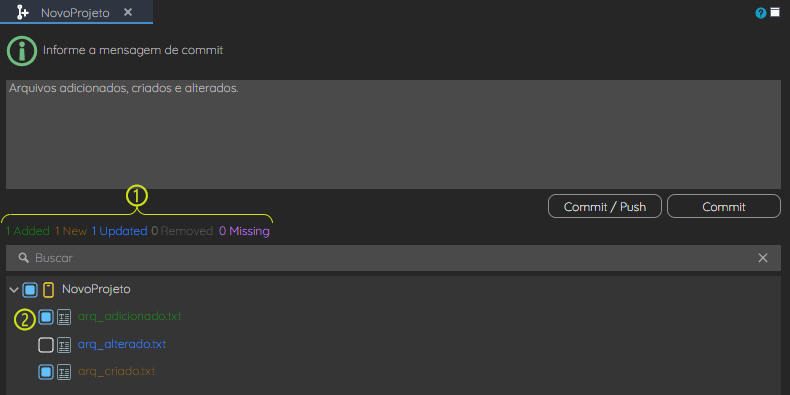Click the Commit / Push button
Viewport: 790px width, 395px height.
[x=605, y=207]
